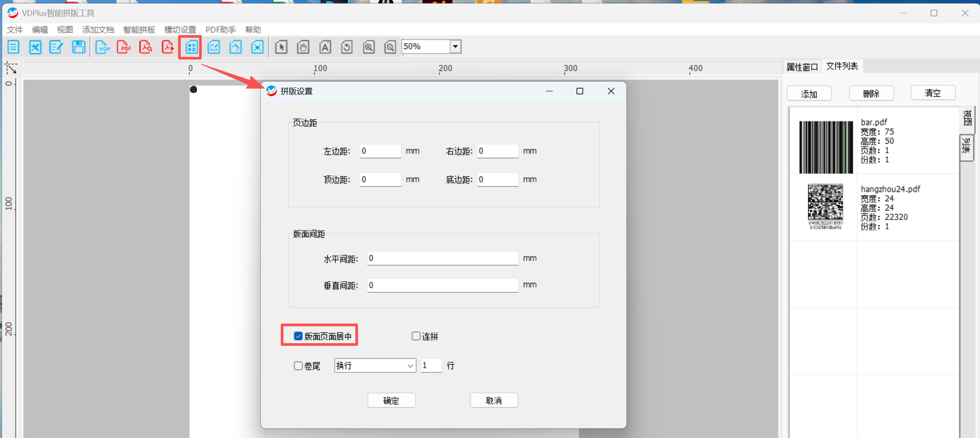The image size is (980, 438).
Task: Enable the 连拼 checkbox
Action: (x=416, y=336)
